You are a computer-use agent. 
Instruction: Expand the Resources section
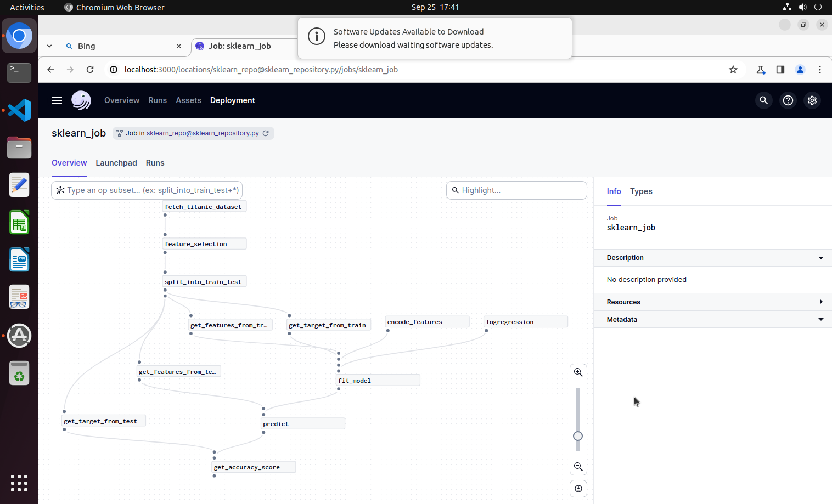point(821,302)
